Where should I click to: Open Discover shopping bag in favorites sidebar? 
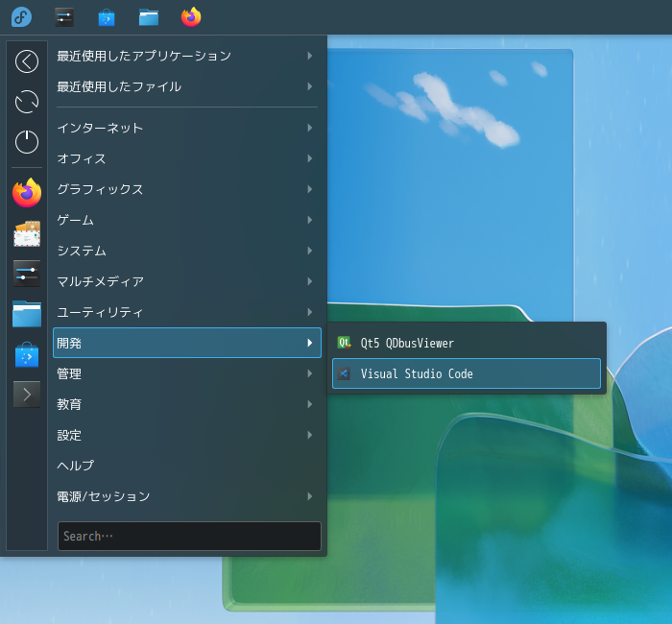point(27,354)
